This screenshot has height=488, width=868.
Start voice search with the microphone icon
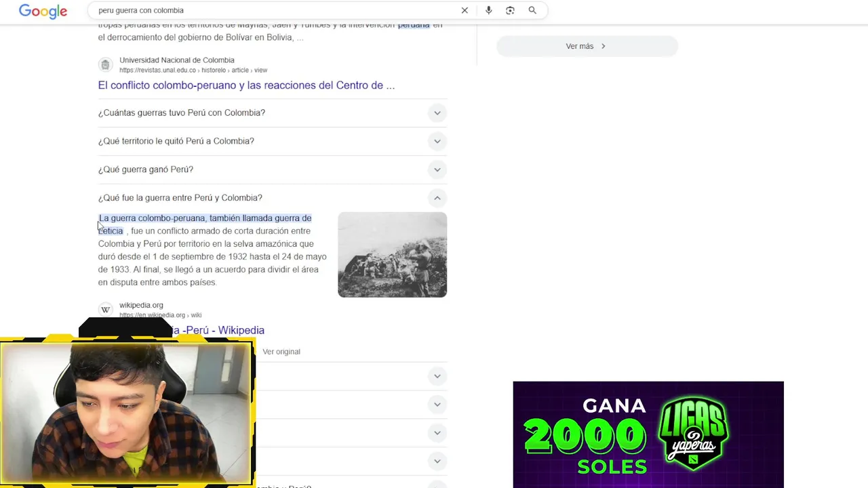point(488,10)
